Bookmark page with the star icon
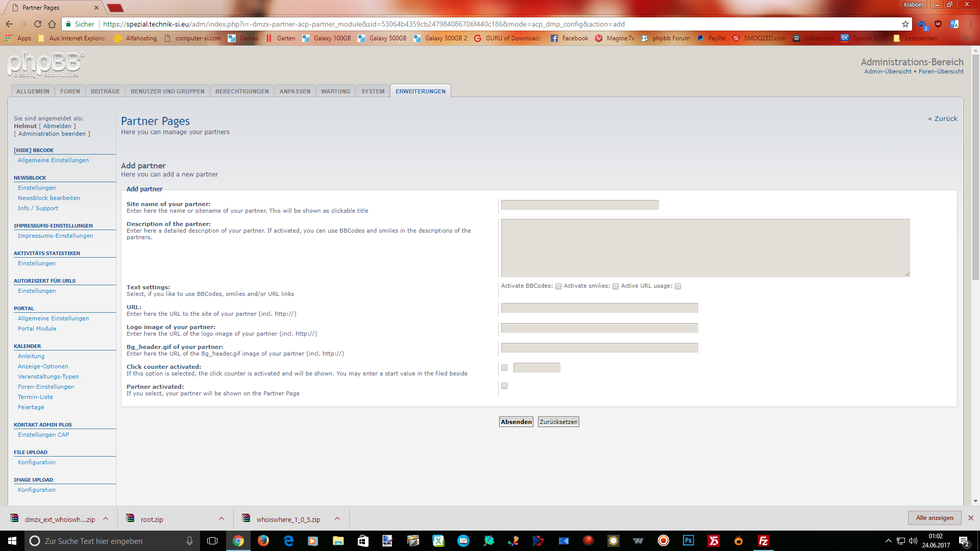This screenshot has width=980, height=551. pos(905,24)
